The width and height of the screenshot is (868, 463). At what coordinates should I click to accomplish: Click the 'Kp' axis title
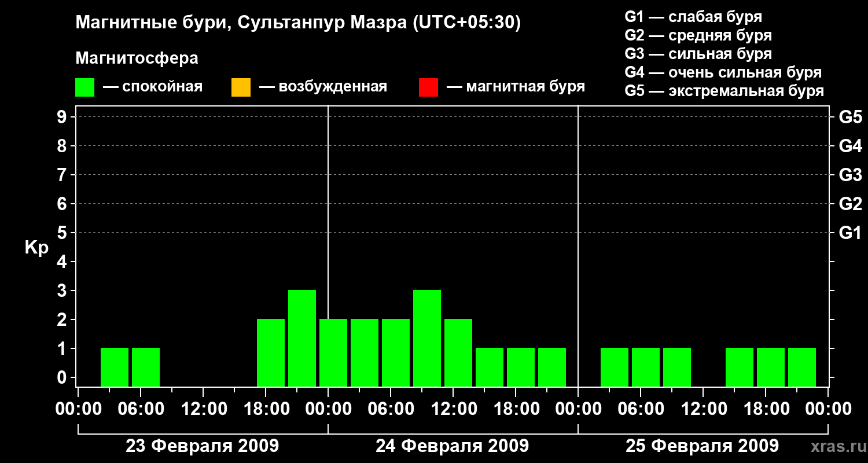pyautogui.click(x=36, y=248)
